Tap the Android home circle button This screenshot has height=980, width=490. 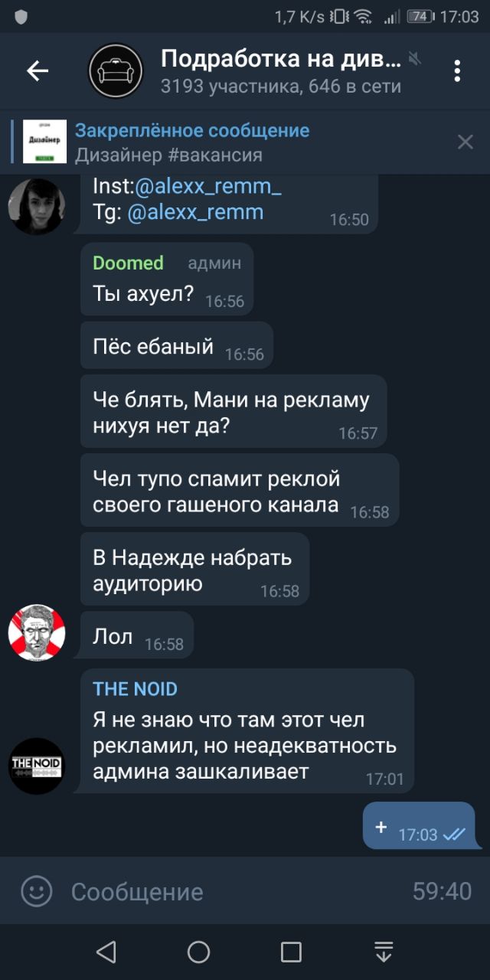pyautogui.click(x=199, y=952)
